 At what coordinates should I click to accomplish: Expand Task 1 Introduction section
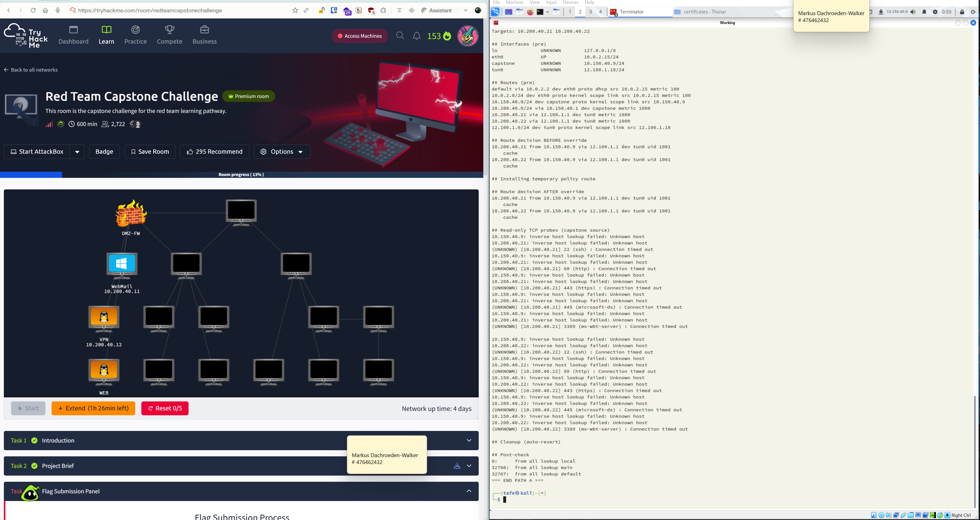pyautogui.click(x=469, y=440)
